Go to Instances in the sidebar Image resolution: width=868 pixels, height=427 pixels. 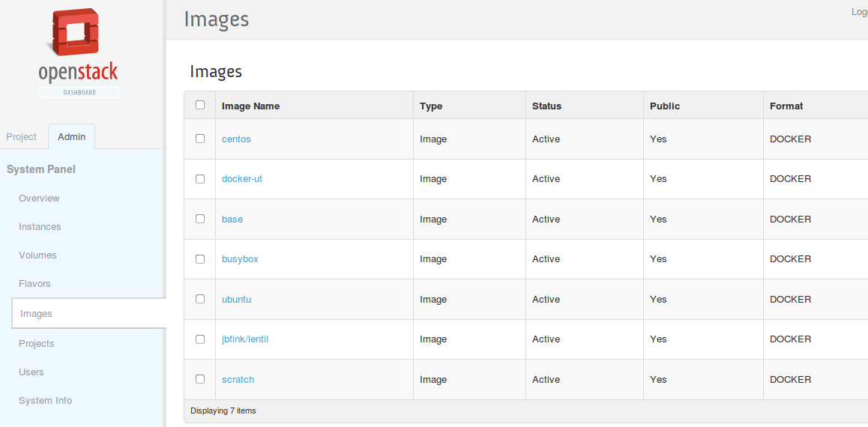point(40,227)
